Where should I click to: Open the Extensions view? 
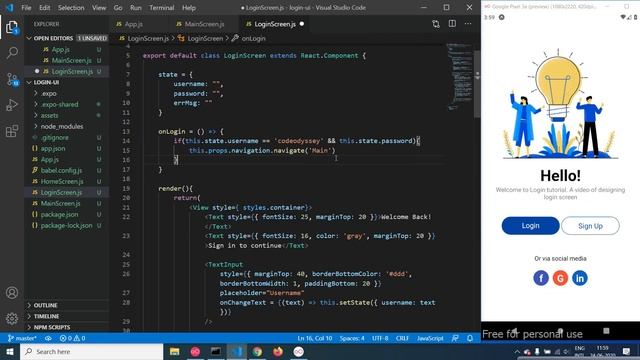pyautogui.click(x=12, y=131)
